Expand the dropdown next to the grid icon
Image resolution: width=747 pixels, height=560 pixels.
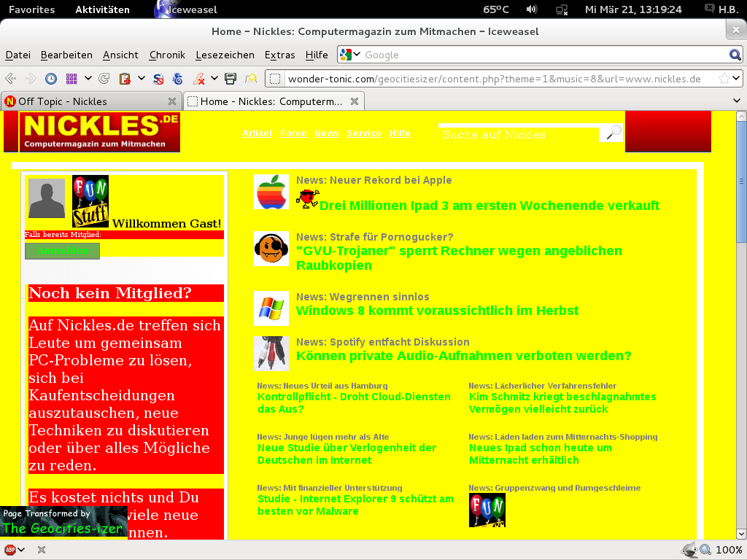point(88,78)
